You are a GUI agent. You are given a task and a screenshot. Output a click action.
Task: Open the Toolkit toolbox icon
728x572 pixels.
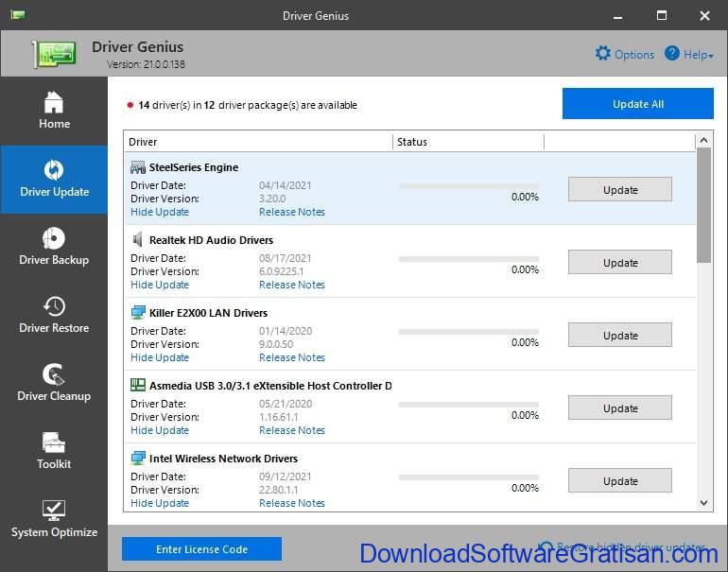[x=54, y=442]
